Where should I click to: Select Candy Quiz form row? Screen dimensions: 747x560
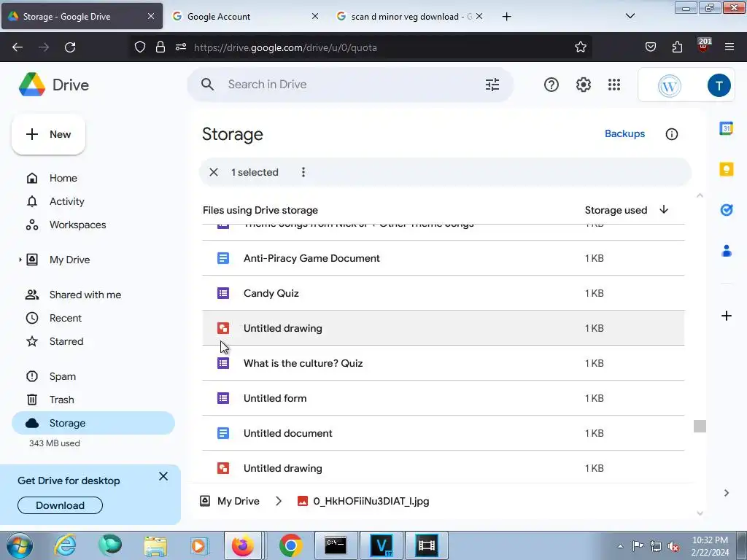(x=444, y=293)
